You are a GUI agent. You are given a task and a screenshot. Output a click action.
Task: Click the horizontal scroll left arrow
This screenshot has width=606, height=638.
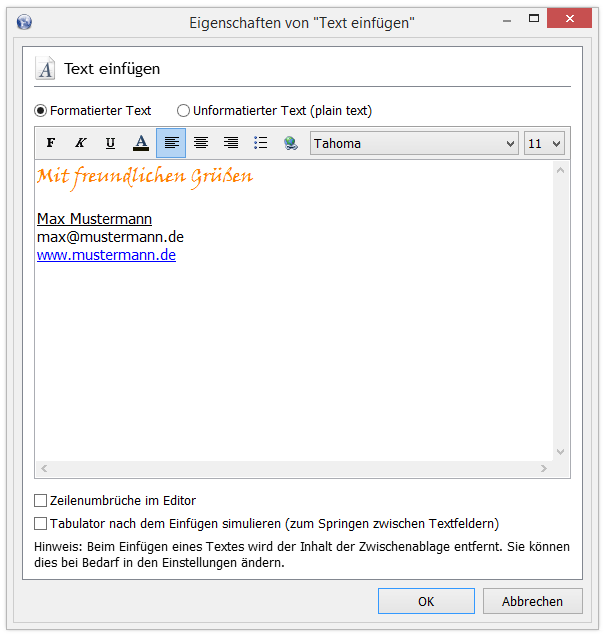point(44,469)
